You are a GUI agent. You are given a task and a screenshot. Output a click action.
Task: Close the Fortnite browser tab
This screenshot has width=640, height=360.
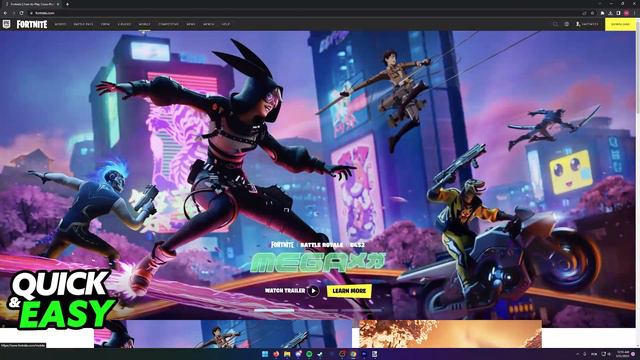coord(58,4)
